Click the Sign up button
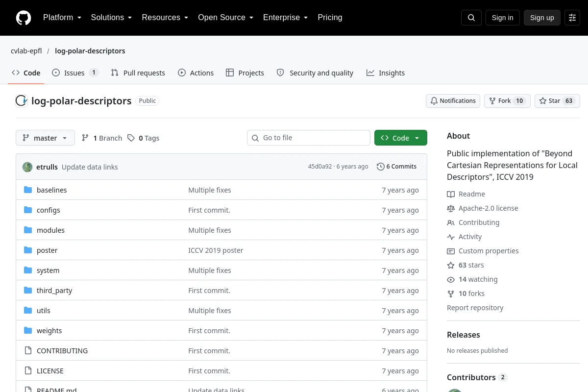 coord(542,18)
